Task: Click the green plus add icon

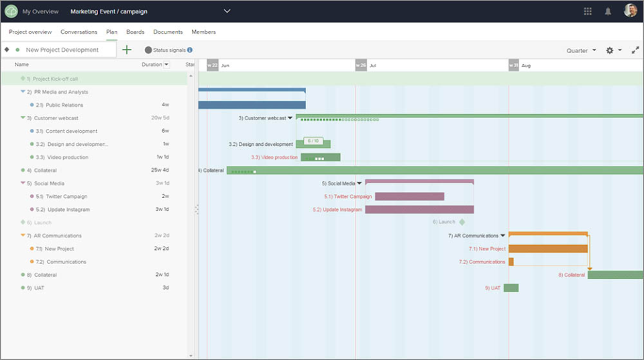Action: 127,50
